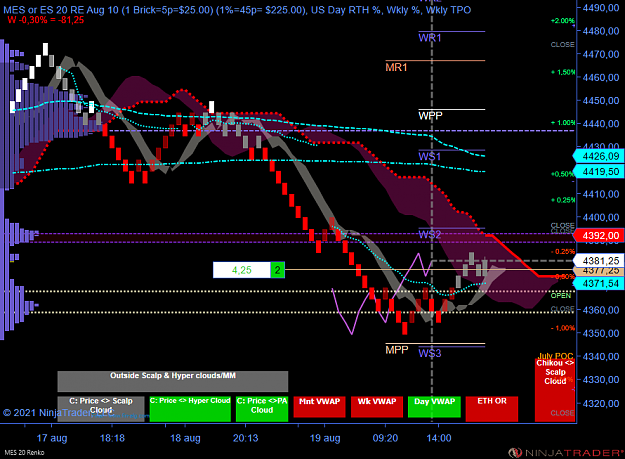Click the cyan 4426,09 price marker
625x459 pixels.
pyautogui.click(x=599, y=156)
